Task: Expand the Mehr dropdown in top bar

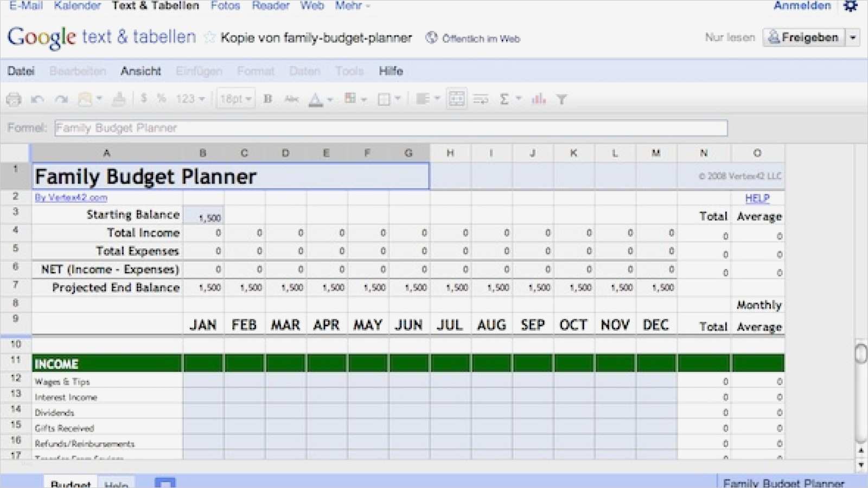Action: (352, 5)
